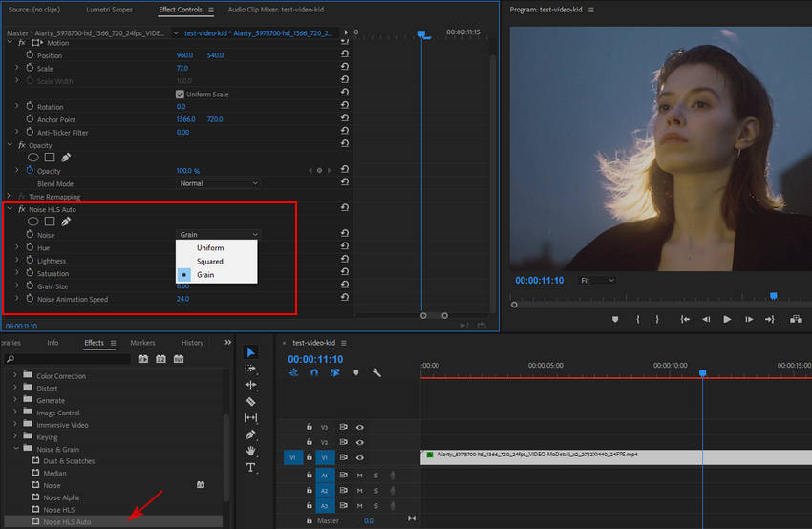Create rectangle mask under Opacity
The image size is (812, 529).
click(x=50, y=158)
